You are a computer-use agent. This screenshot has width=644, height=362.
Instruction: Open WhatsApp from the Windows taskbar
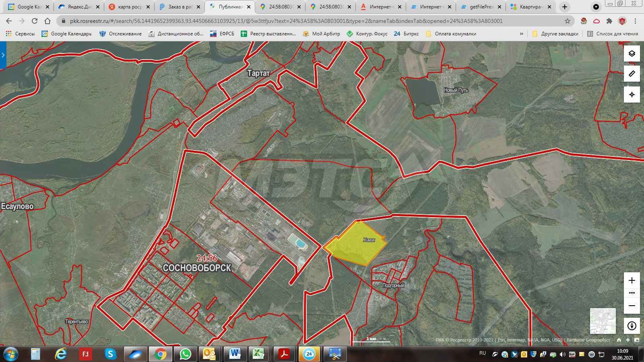click(185, 354)
